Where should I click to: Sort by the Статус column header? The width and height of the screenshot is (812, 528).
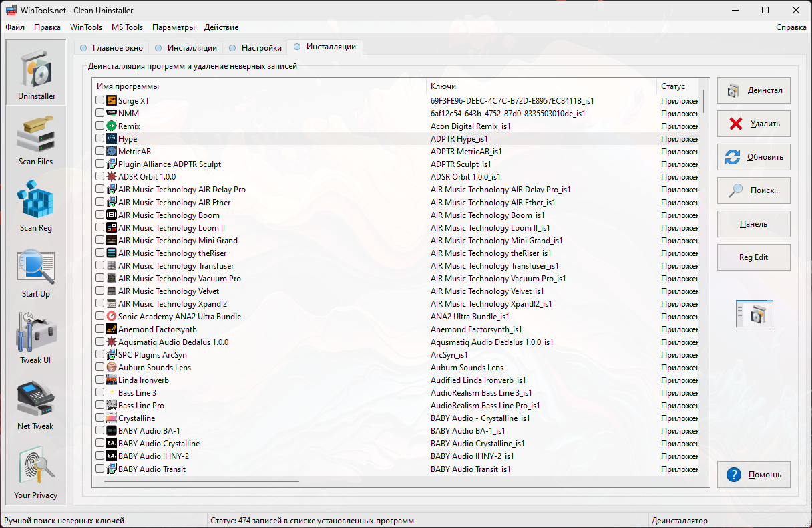tap(678, 86)
